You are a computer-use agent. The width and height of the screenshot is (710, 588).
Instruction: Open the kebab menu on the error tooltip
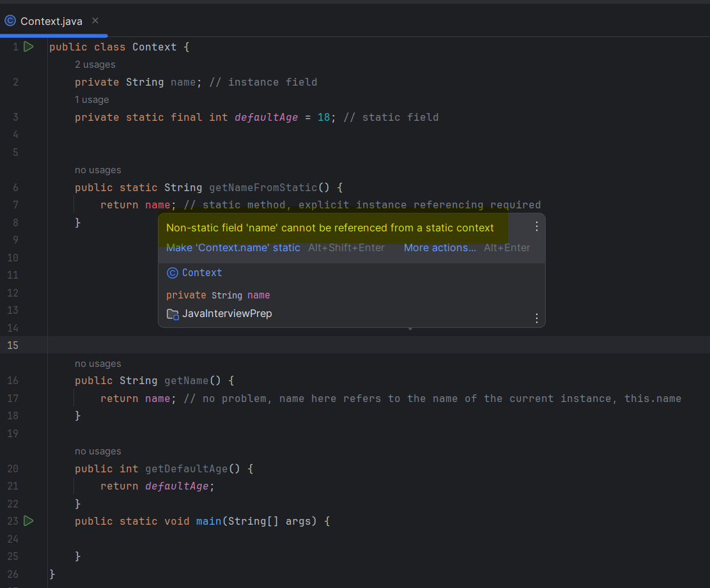[x=536, y=226]
